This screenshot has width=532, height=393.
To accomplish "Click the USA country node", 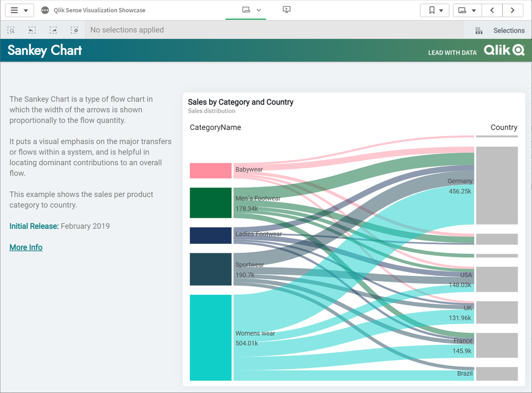I will coord(497,280).
